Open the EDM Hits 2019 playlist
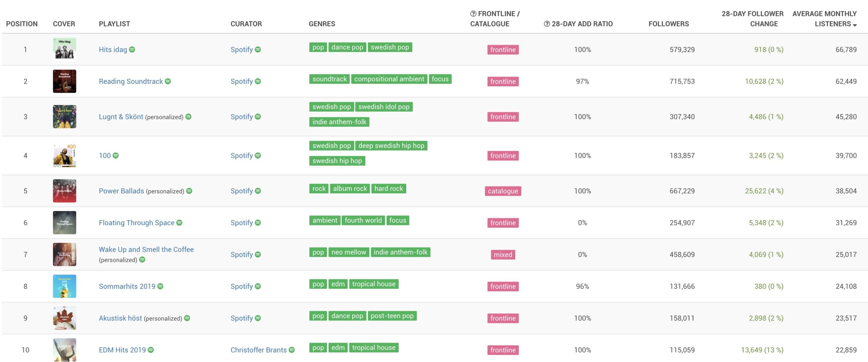This screenshot has width=868, height=362. [122, 350]
